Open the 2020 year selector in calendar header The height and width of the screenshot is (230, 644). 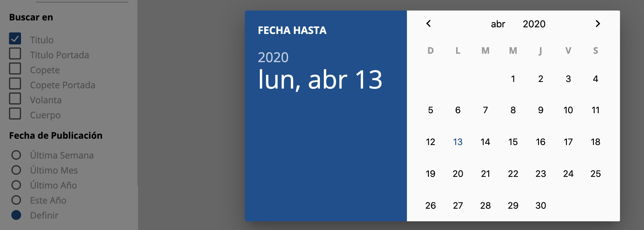pos(534,24)
